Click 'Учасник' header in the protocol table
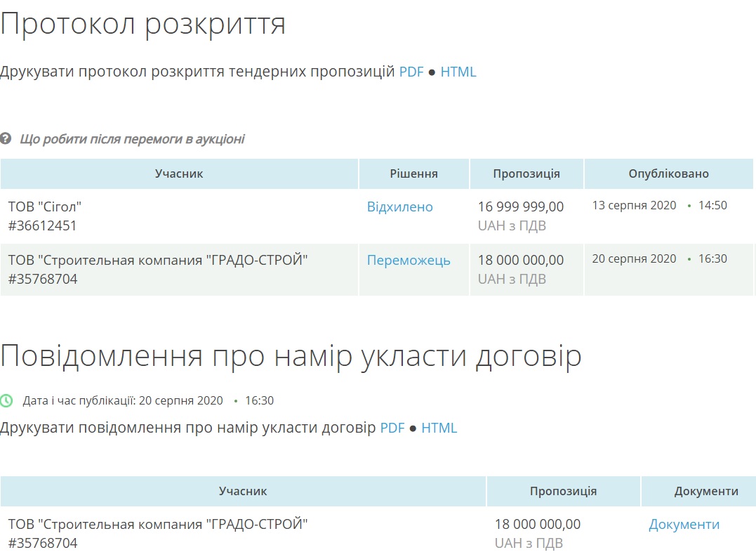 coord(179,173)
